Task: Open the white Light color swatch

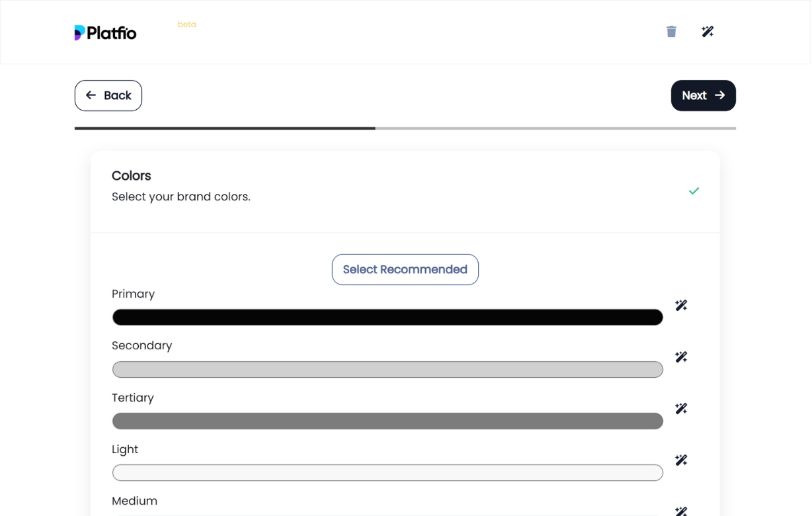Action: pos(387,473)
